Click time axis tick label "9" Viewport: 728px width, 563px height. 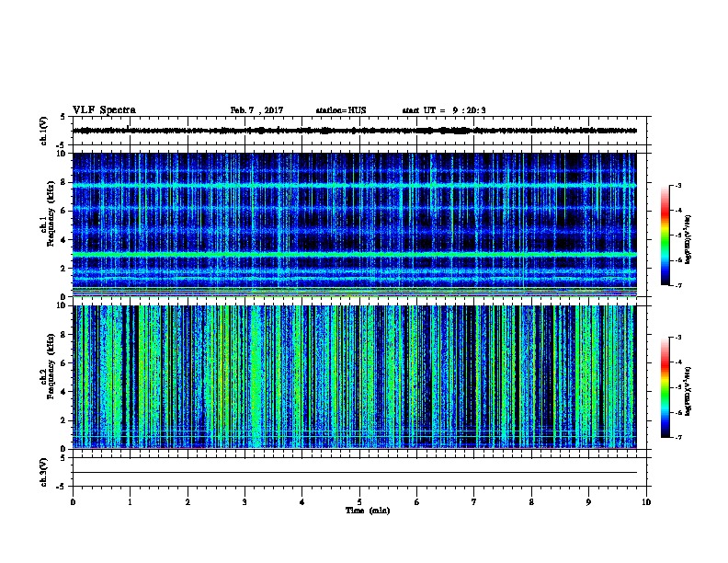tap(588, 502)
